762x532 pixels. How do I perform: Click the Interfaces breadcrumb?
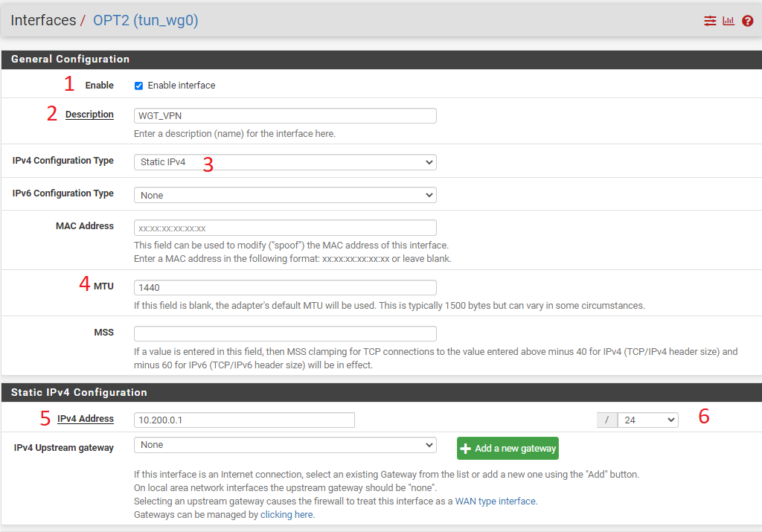(x=43, y=20)
